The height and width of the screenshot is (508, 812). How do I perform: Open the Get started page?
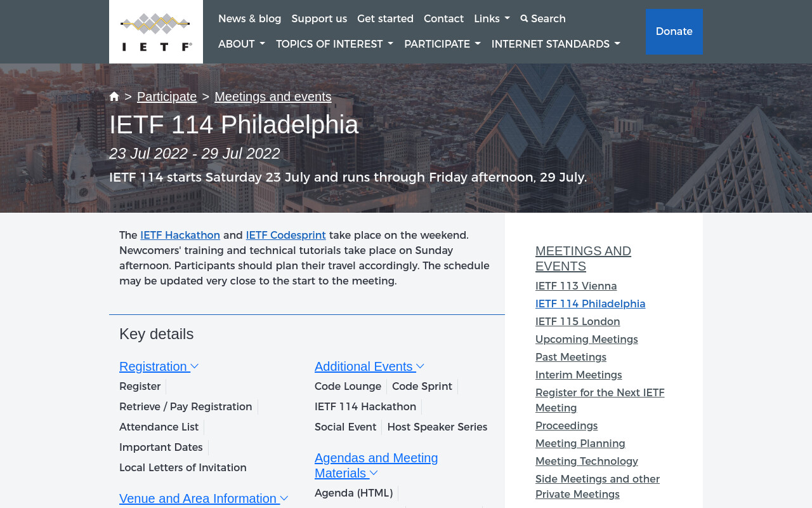point(385,19)
